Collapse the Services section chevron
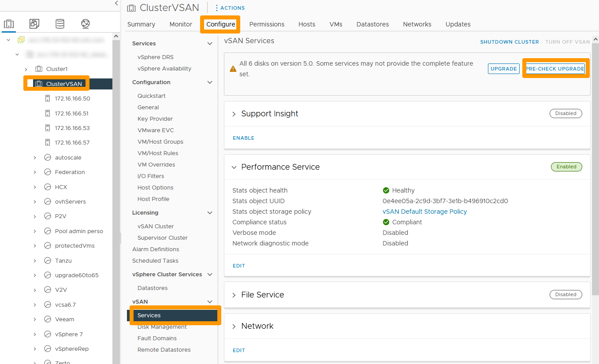 click(x=209, y=43)
